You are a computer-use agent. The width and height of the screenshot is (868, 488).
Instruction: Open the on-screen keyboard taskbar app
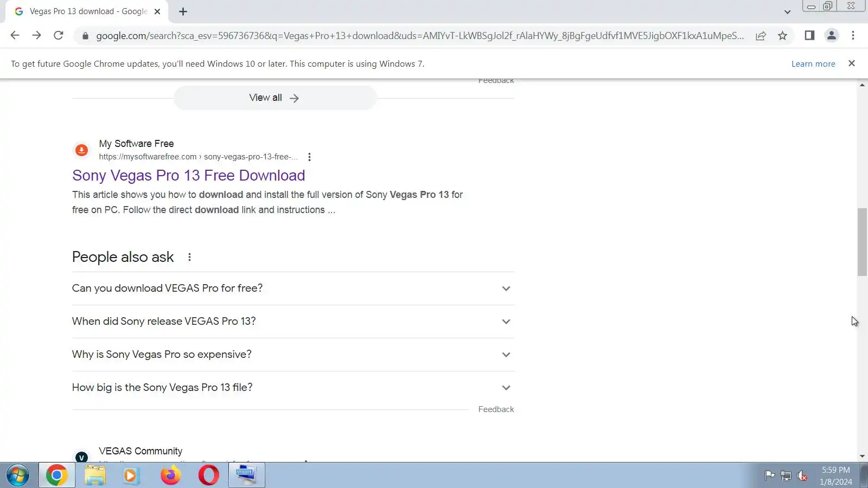tap(246, 476)
